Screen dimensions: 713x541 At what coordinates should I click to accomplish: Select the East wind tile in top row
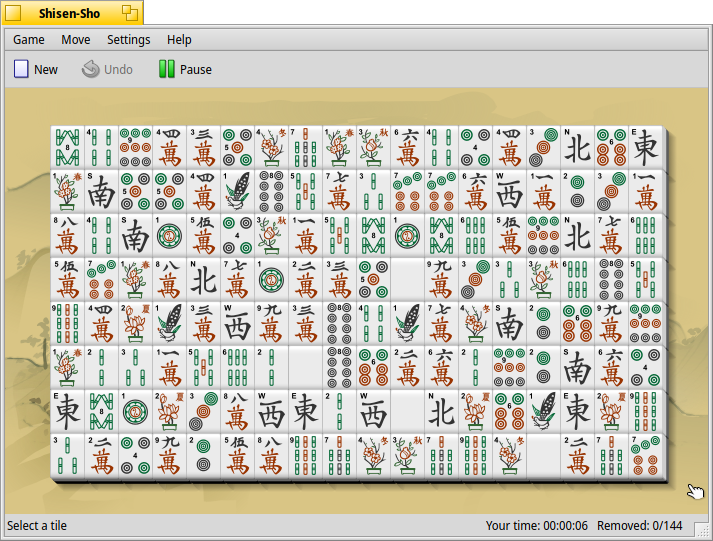click(645, 147)
